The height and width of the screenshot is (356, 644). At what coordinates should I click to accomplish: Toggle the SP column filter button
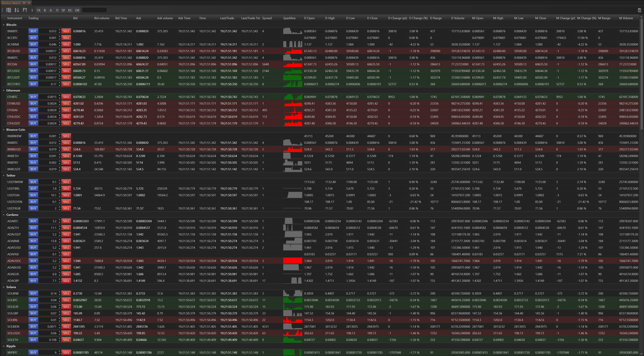pos(63,10)
